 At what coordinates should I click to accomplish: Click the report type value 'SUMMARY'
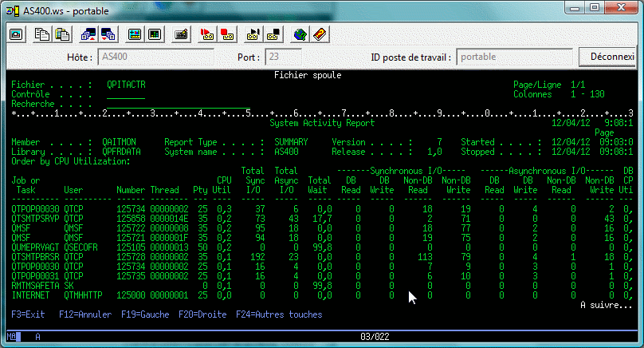tap(291, 142)
